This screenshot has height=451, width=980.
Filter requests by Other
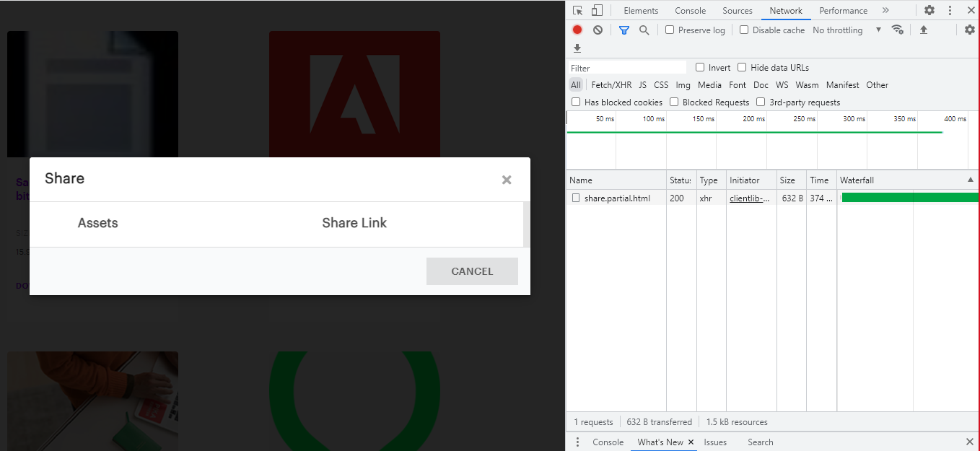[x=877, y=84]
